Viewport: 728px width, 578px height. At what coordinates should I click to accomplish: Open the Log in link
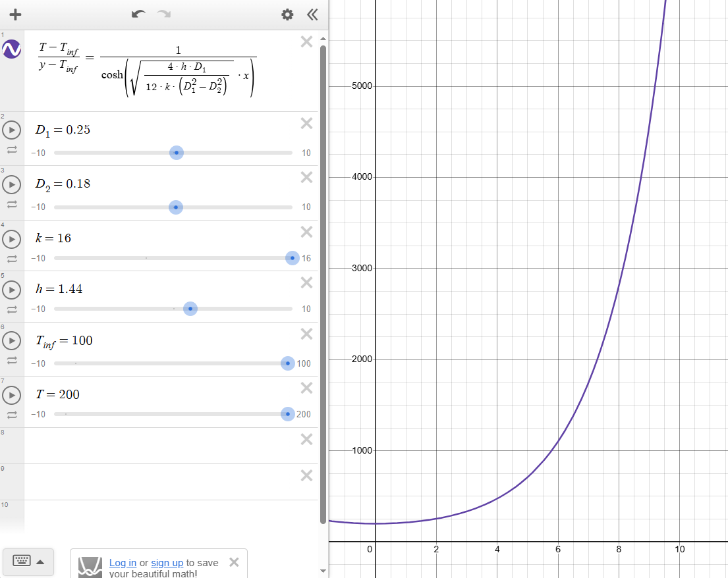(123, 563)
